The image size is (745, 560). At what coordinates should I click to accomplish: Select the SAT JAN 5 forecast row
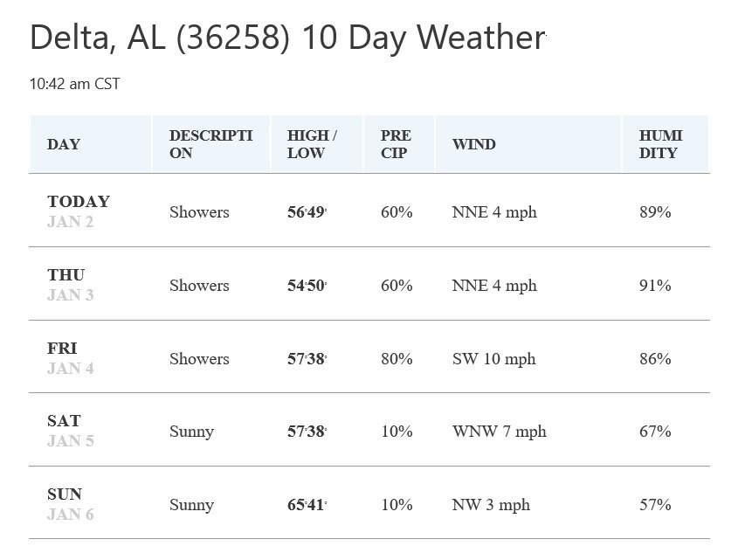369,430
